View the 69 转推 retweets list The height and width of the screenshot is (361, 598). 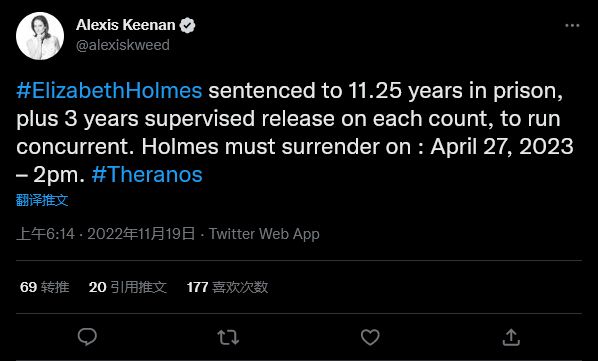(45, 287)
